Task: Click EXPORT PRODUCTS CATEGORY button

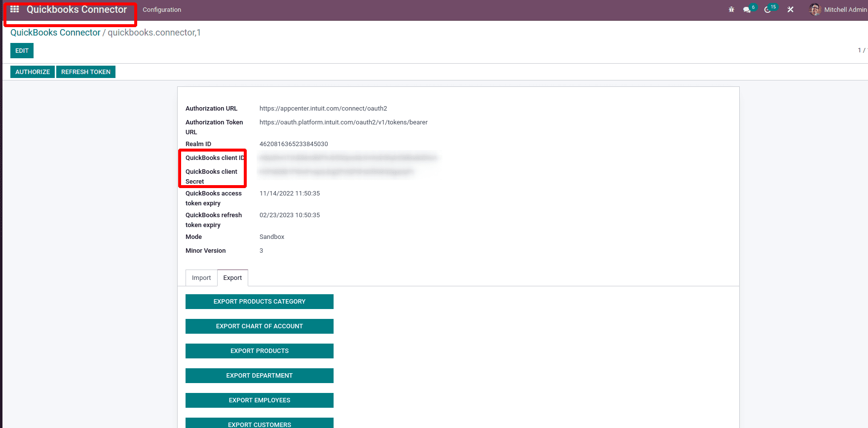Action: (x=260, y=302)
